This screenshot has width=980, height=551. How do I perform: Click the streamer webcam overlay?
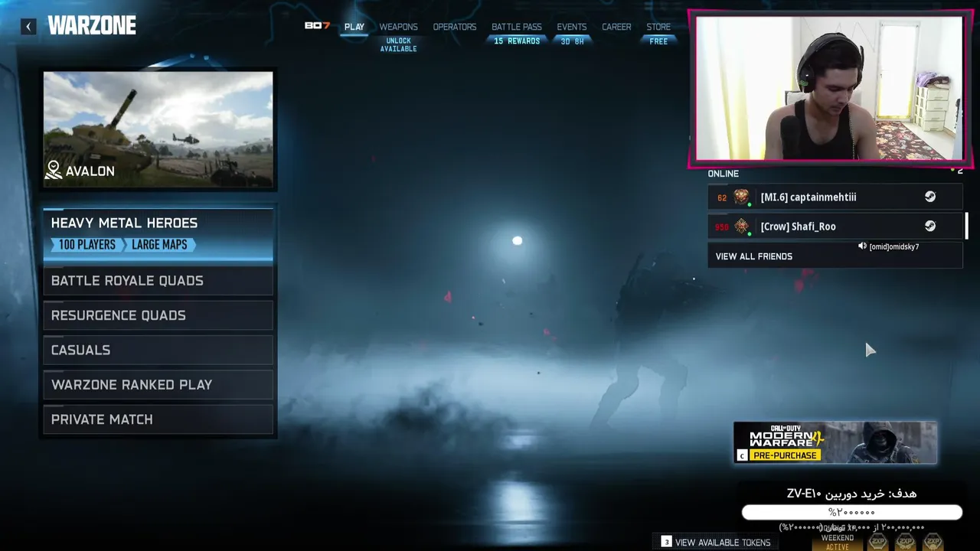(830, 87)
